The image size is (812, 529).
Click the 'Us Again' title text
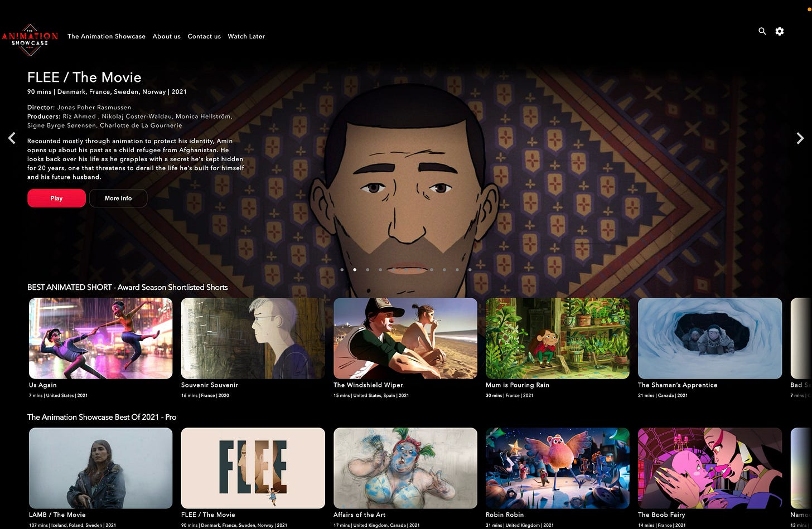(x=43, y=385)
